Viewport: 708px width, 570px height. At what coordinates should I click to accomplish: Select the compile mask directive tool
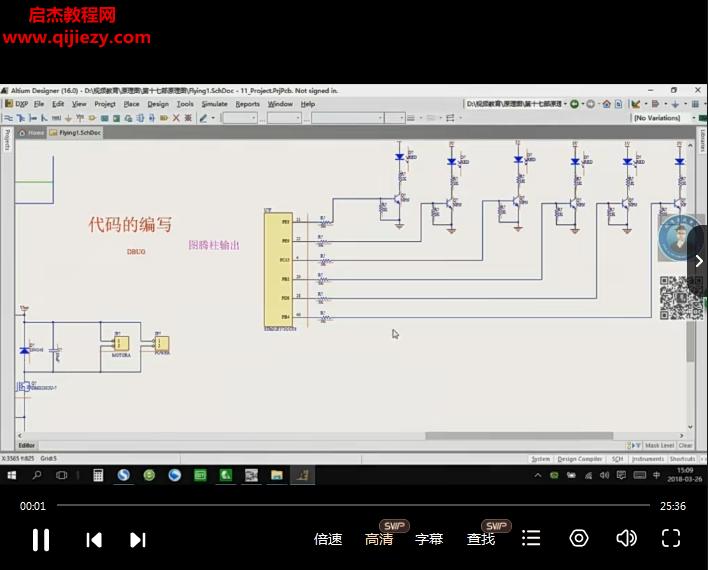click(x=188, y=118)
